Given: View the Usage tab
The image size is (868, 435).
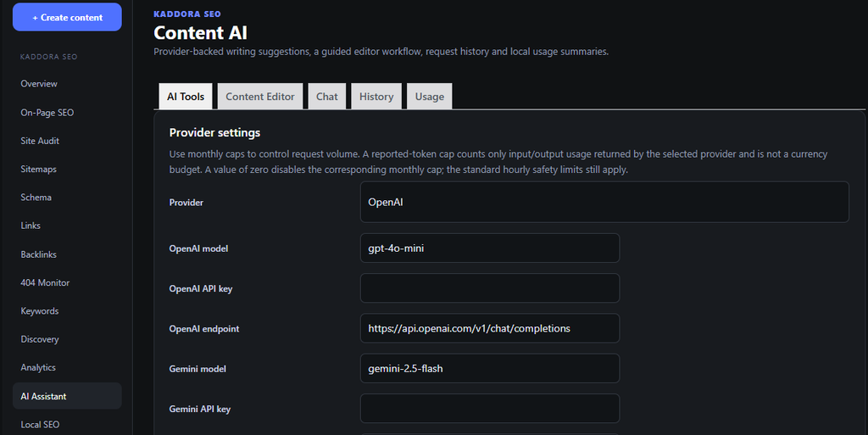Looking at the screenshot, I should [x=430, y=97].
